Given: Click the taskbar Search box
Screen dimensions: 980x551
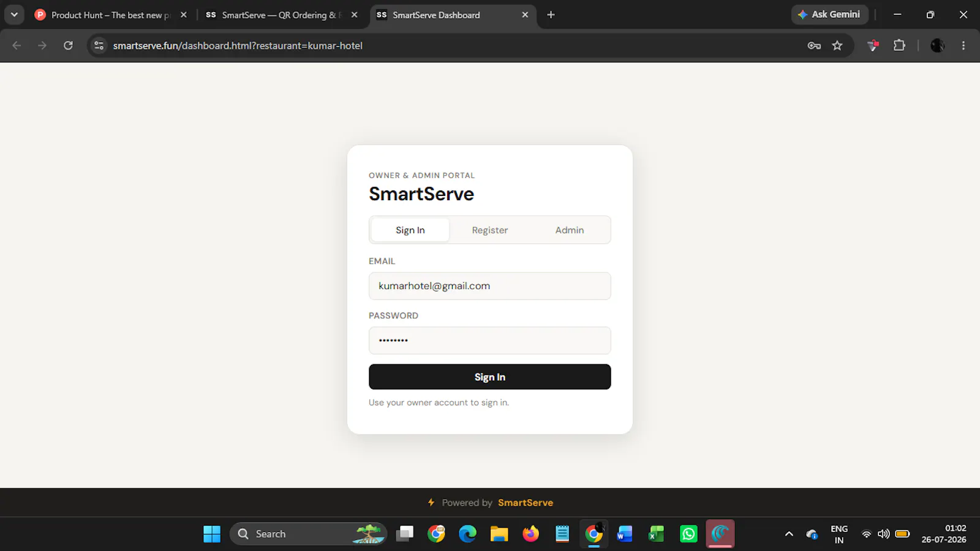Looking at the screenshot, I should tap(308, 534).
